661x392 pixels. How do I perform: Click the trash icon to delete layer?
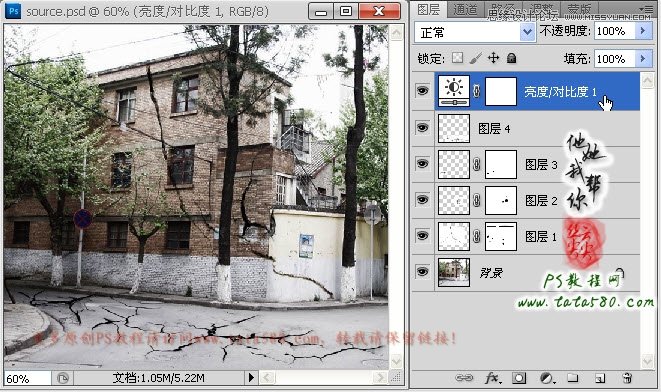pos(627,378)
